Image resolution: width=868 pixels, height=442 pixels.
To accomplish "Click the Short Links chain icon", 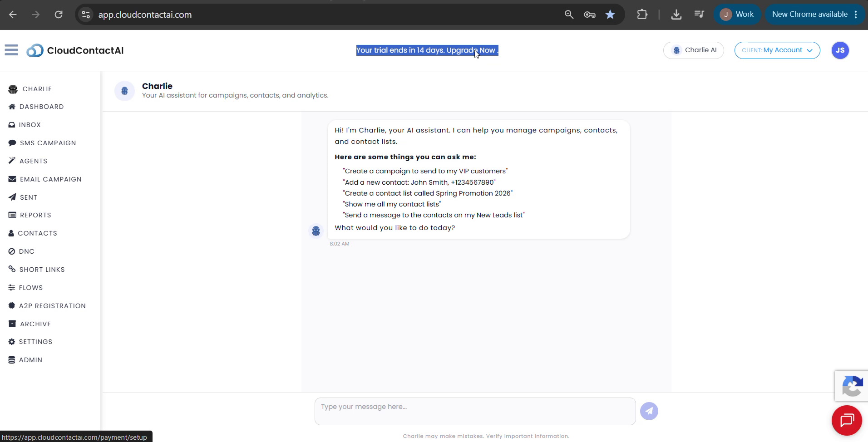I will pos(12,269).
